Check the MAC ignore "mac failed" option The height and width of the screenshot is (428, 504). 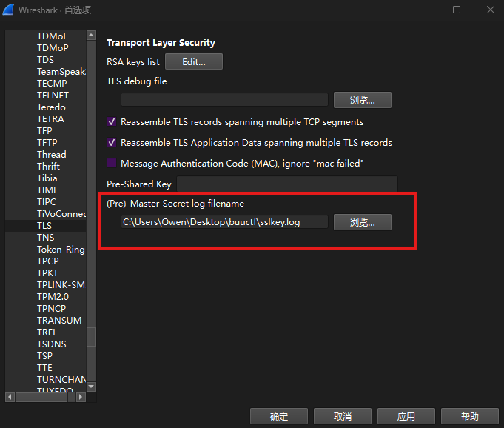pos(112,164)
